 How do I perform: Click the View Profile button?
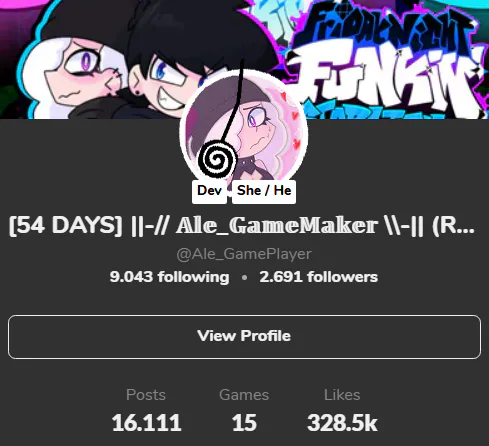pos(244,337)
